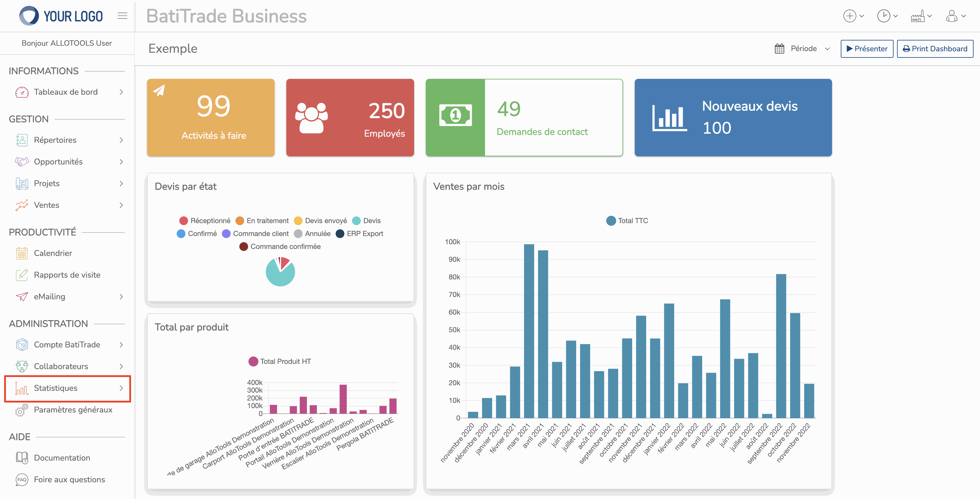
Task: Click the Tableaux de bord gauge icon
Action: 22,92
